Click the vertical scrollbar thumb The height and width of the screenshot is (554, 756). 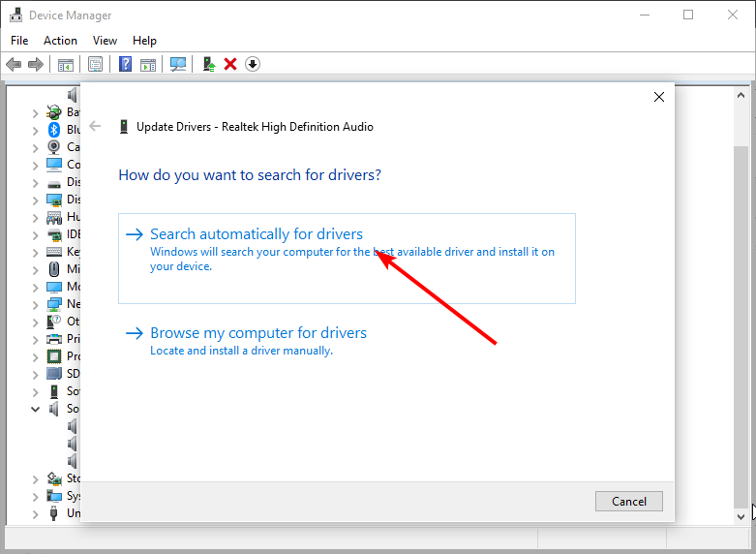click(x=741, y=326)
